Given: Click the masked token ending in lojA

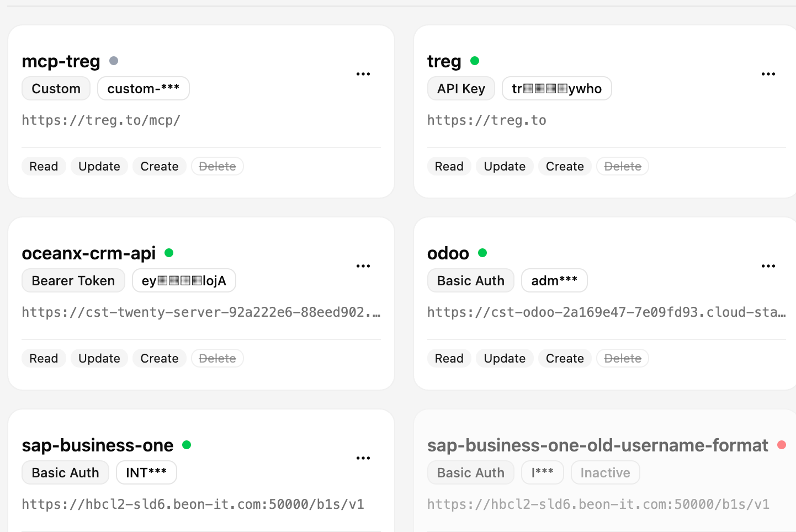Looking at the screenshot, I should click(x=184, y=280).
